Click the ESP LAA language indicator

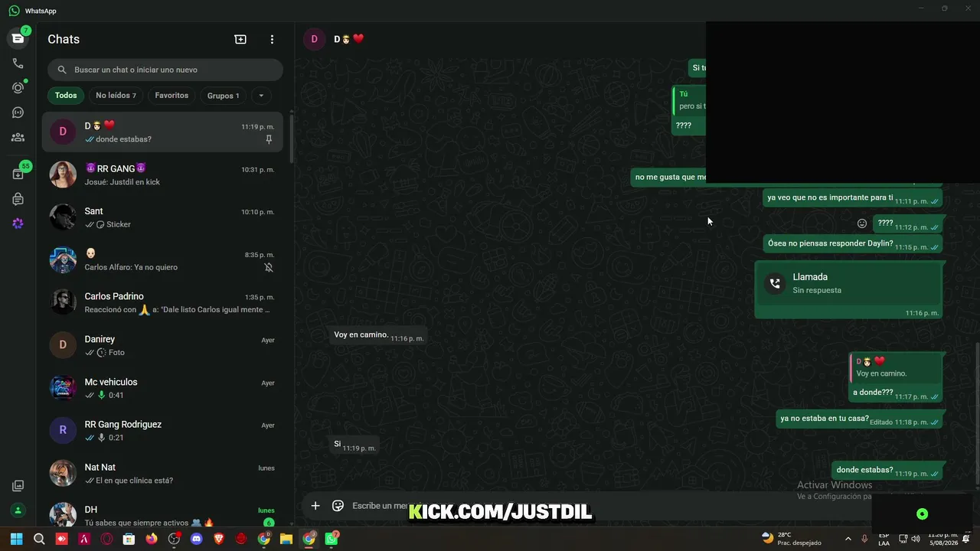coord(884,539)
